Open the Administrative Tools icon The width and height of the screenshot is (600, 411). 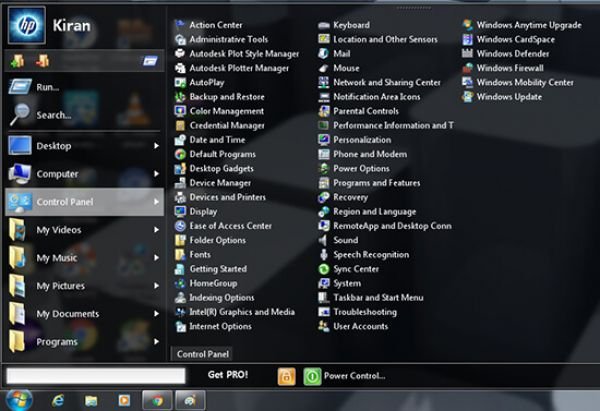180,39
